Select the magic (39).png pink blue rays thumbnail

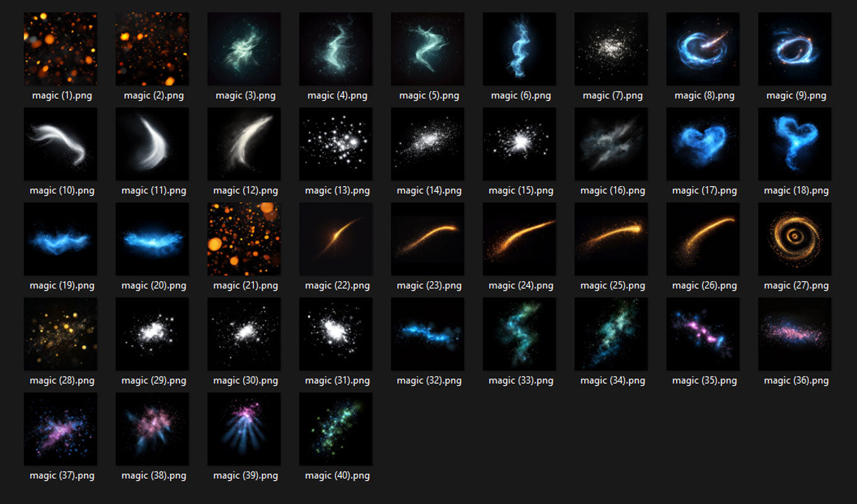pyautogui.click(x=244, y=430)
